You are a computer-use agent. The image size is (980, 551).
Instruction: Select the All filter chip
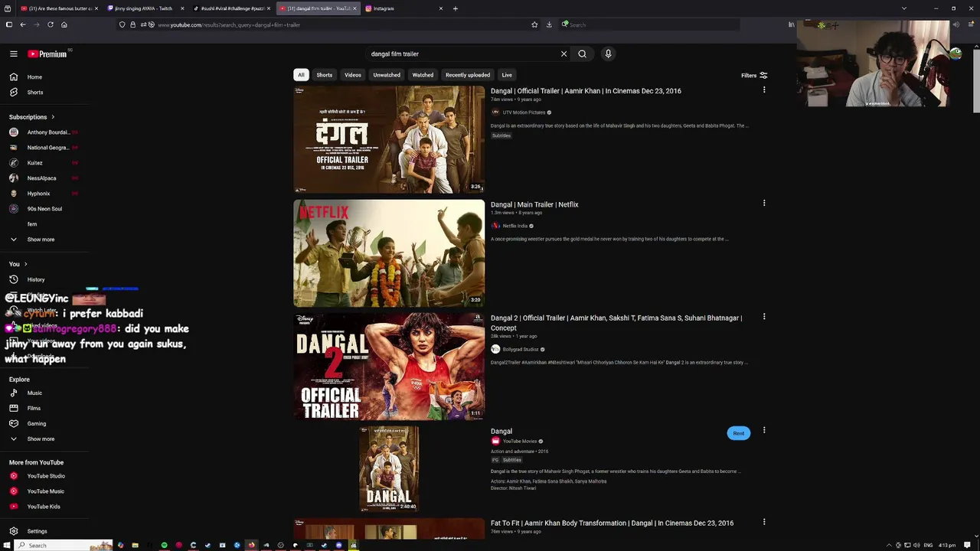(x=301, y=75)
